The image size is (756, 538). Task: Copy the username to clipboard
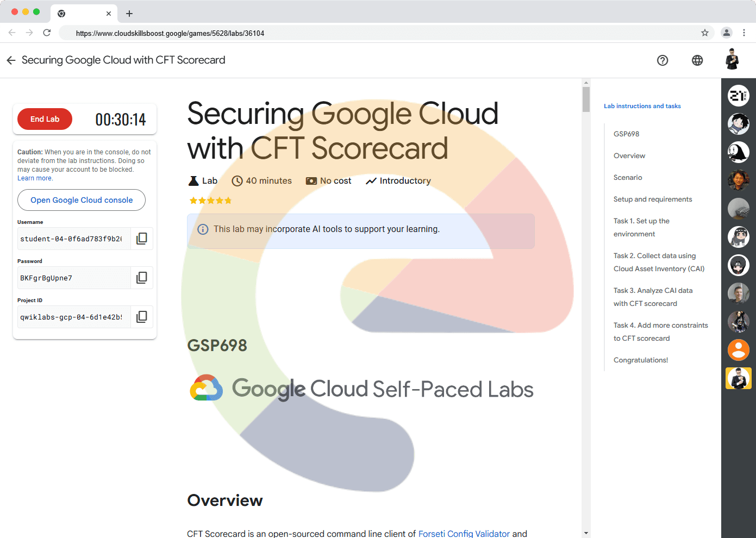[x=141, y=239]
